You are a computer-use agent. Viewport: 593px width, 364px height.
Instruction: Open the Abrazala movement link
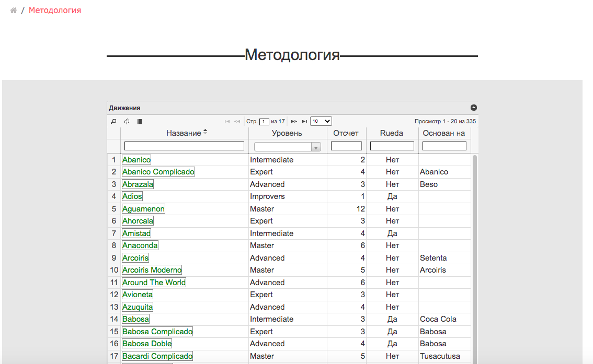[138, 184]
